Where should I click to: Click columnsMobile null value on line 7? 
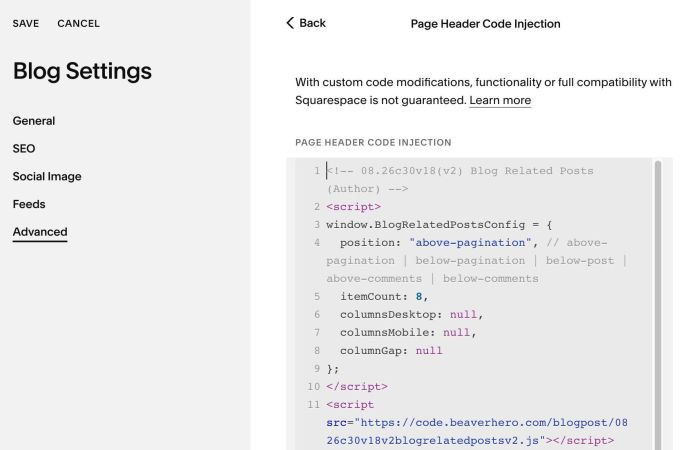point(456,333)
